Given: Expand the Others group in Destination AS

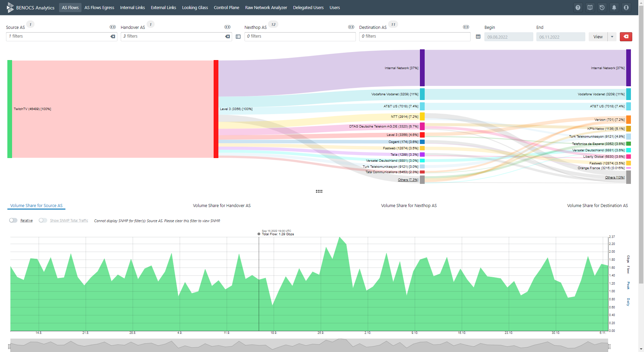Looking at the screenshot, I should (x=614, y=178).
